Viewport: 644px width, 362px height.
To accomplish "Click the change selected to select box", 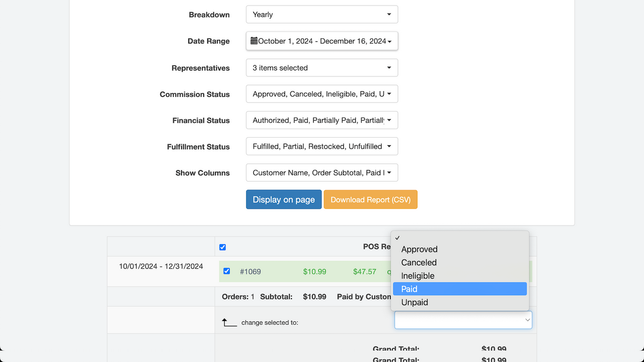I will [463, 320].
